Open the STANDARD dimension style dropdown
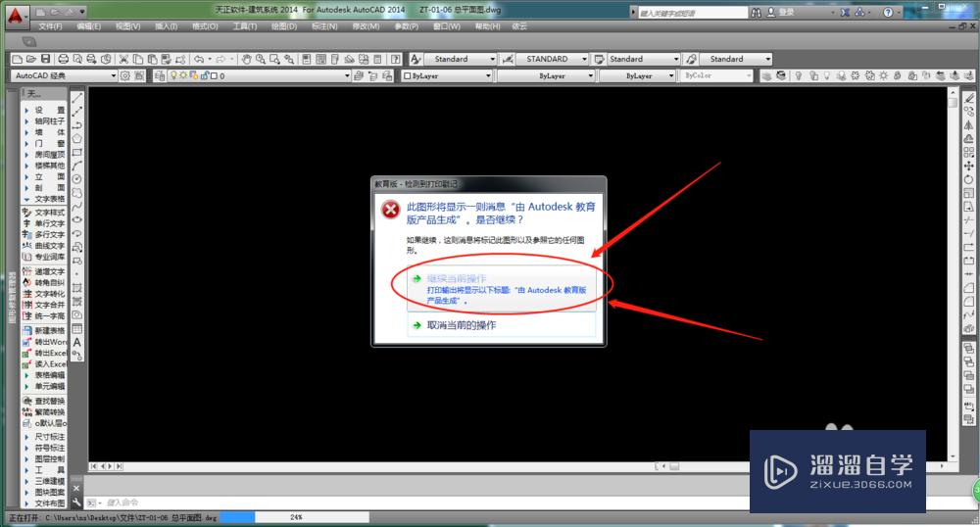This screenshot has height=527, width=980. click(553, 59)
